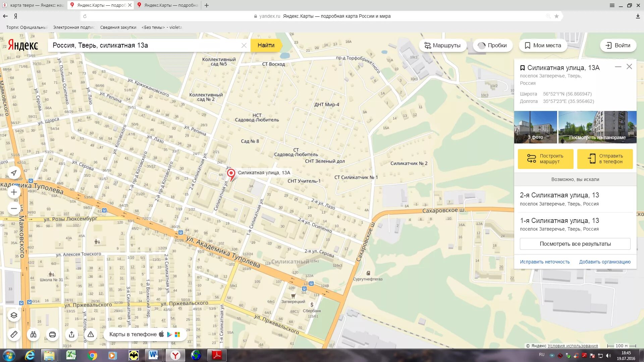Click Посмотреть все результаты button
Image resolution: width=644 pixels, height=362 pixels.
pyautogui.click(x=575, y=244)
